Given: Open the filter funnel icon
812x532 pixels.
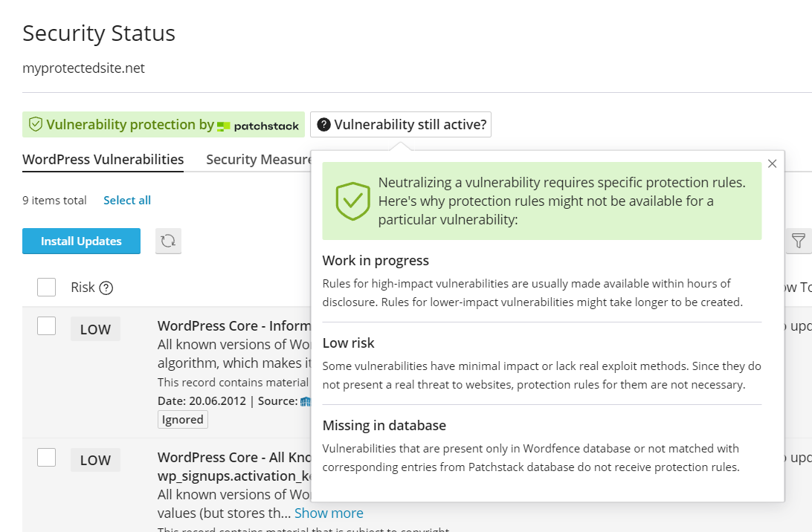Looking at the screenshot, I should tap(798, 241).
